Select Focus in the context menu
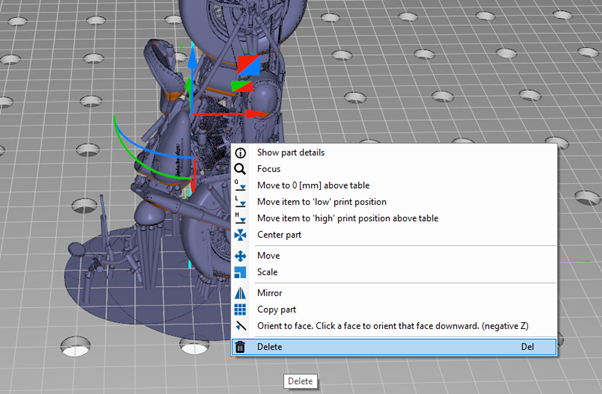 [394, 169]
